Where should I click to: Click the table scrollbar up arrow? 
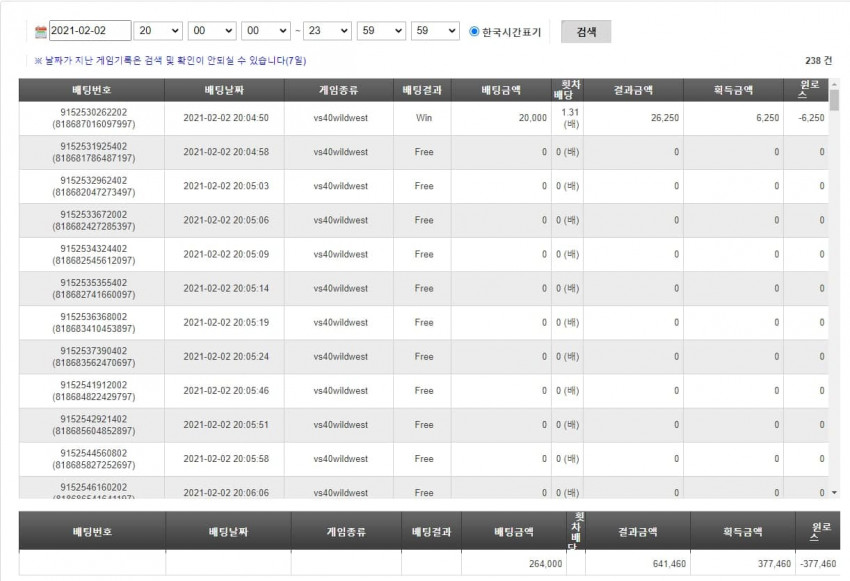click(x=834, y=84)
